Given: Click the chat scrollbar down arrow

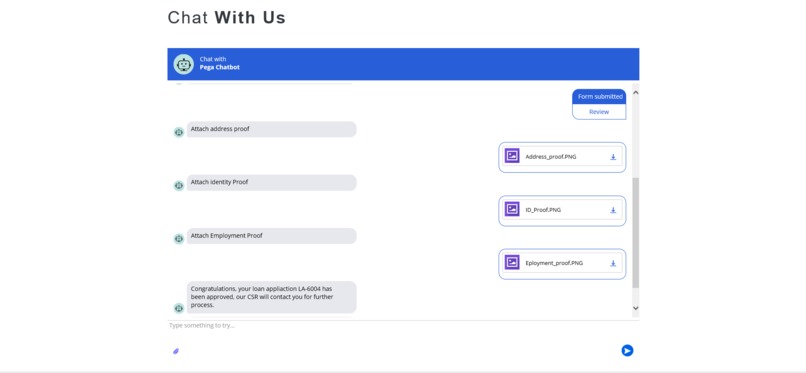Looking at the screenshot, I should pos(635,308).
